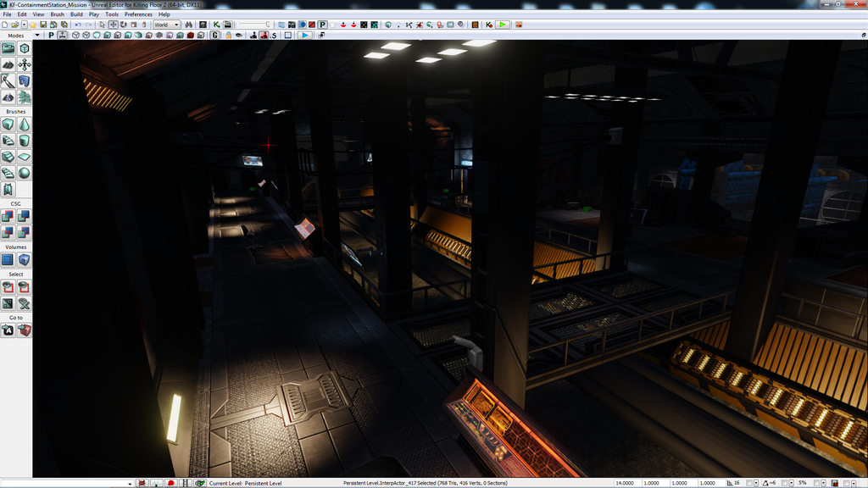This screenshot has height=488, width=868.
Task: Click the float toolbar icon at right
Action: pyautogui.click(x=863, y=35)
